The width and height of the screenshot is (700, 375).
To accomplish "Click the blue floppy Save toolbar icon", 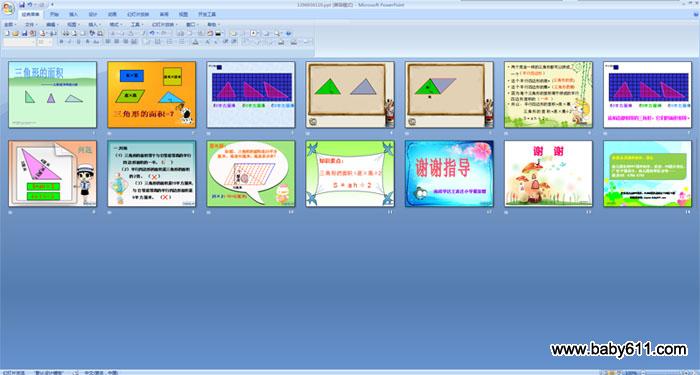I will click(x=25, y=33).
